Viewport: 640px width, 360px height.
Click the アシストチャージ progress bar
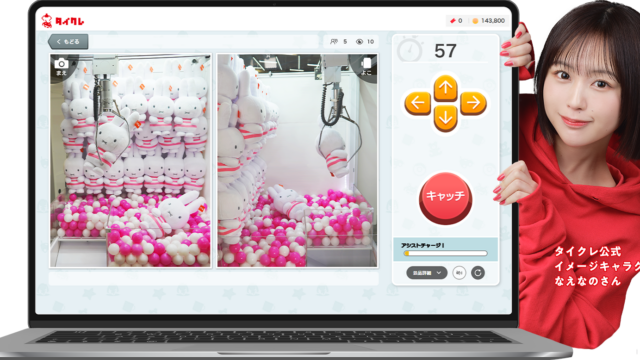(445, 253)
